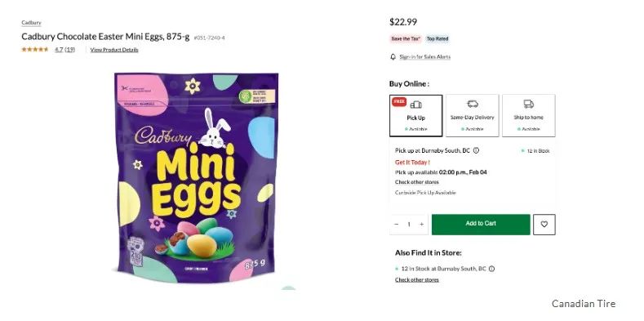Click the bell Sales Alerts icon
The image size is (644, 321).
click(x=393, y=56)
